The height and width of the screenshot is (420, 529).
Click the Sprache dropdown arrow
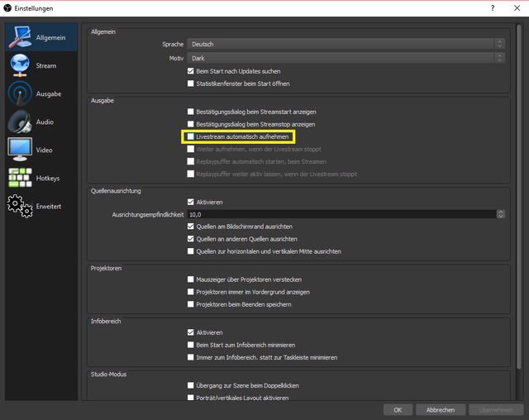click(499, 44)
